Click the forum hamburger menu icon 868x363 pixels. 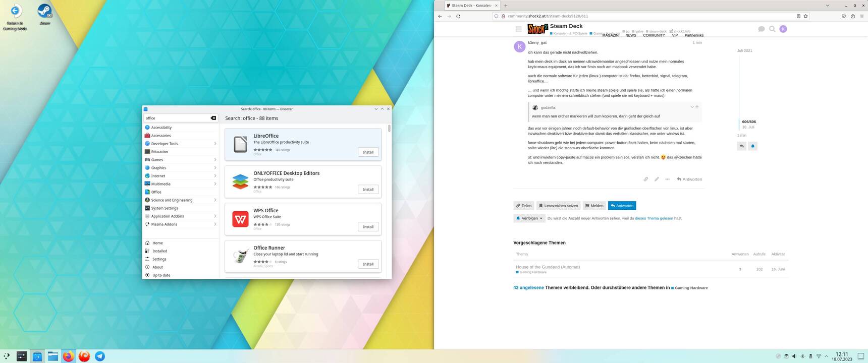click(x=518, y=29)
